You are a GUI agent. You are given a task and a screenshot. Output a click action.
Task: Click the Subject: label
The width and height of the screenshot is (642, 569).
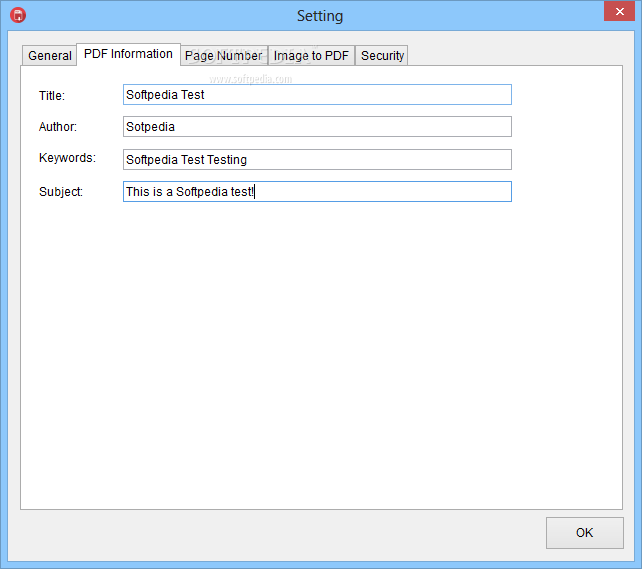pos(61,192)
